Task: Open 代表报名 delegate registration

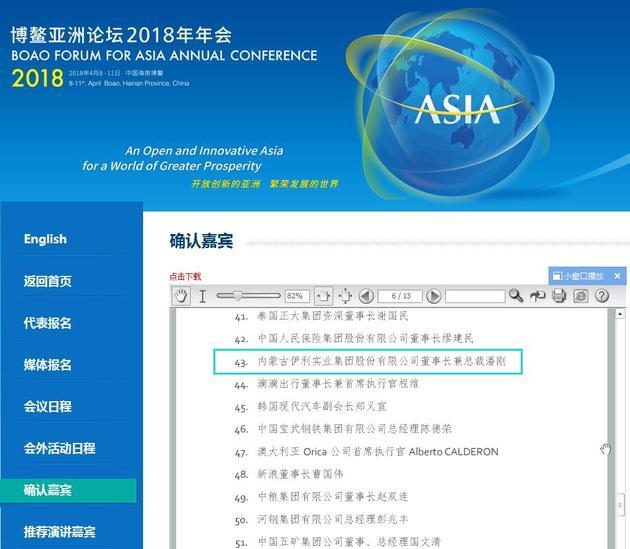Action: click(47, 323)
